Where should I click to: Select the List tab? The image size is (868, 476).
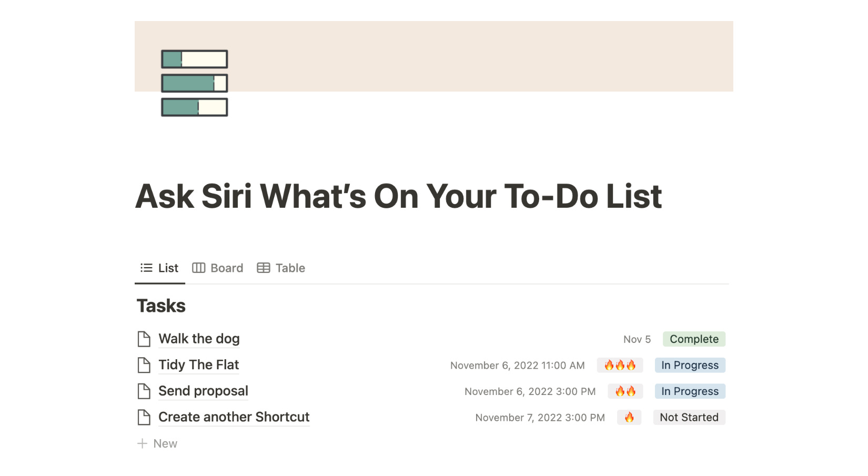pos(168,268)
